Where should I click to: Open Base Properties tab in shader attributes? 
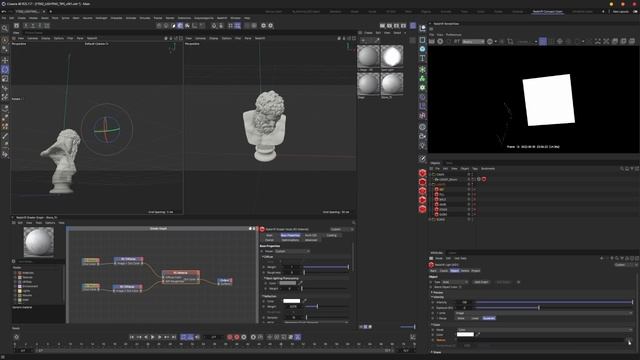[290, 235]
